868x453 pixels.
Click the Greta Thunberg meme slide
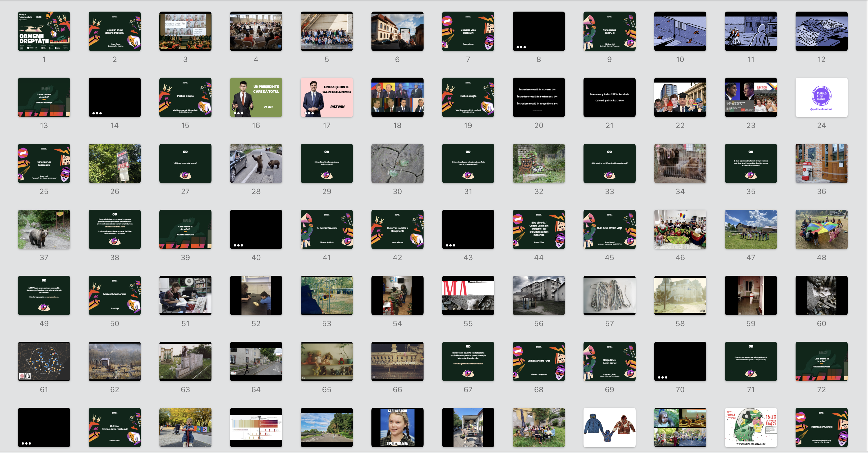pos(397,427)
